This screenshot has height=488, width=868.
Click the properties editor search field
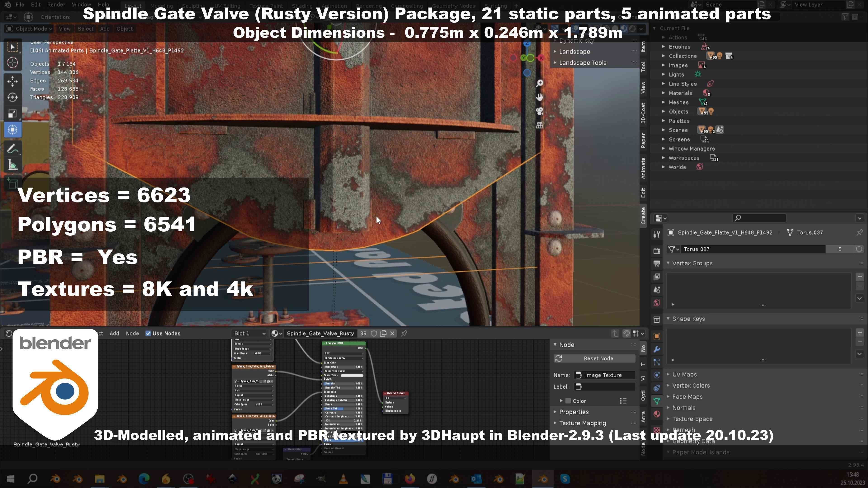(759, 218)
